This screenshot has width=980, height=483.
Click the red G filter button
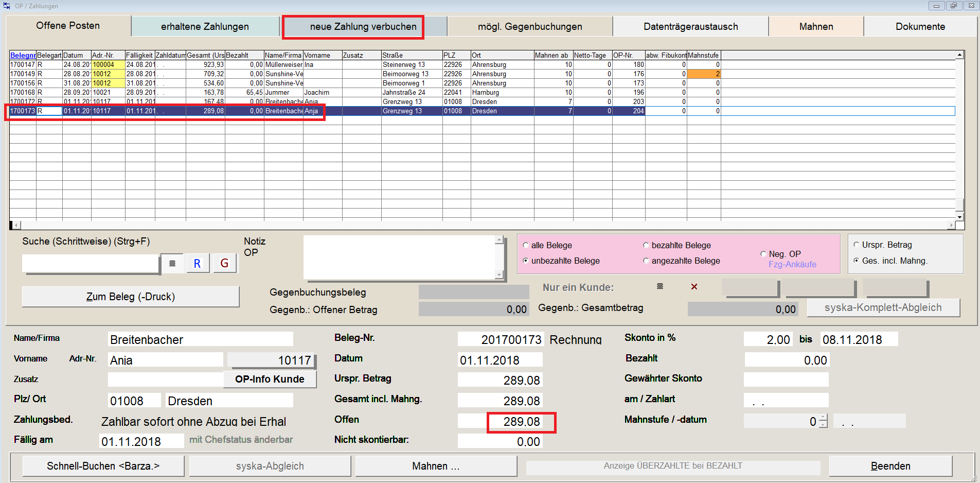click(x=224, y=263)
